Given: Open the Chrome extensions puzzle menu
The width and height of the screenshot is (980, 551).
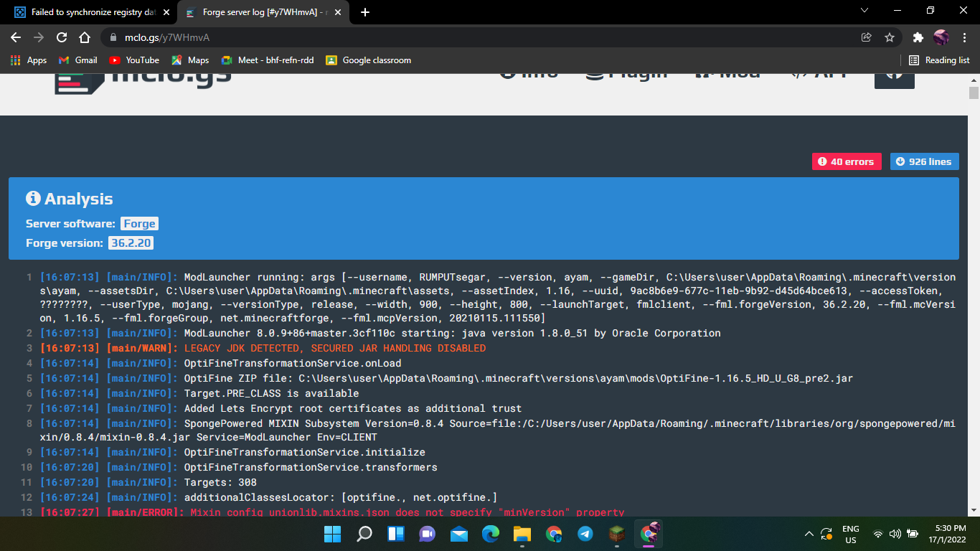Looking at the screenshot, I should point(918,37).
